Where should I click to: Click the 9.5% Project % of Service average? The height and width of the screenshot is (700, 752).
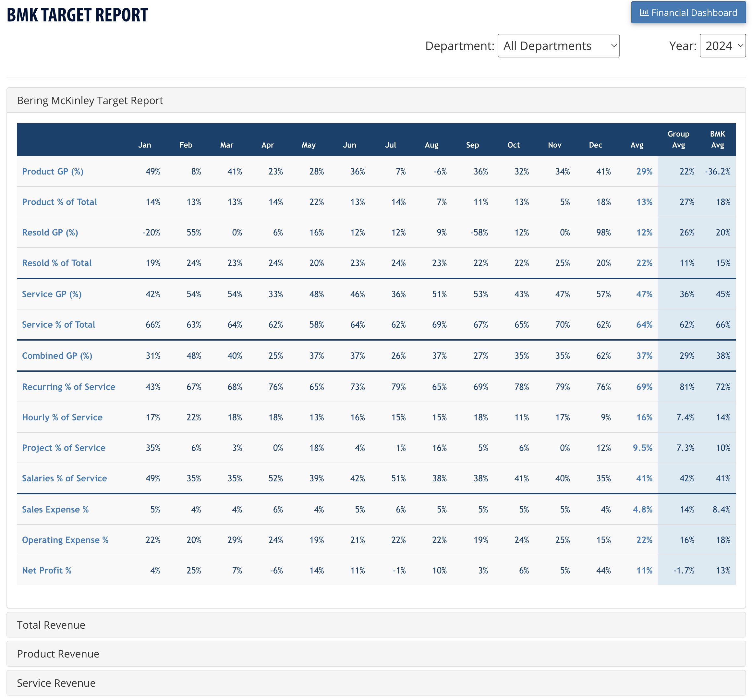[x=643, y=448]
